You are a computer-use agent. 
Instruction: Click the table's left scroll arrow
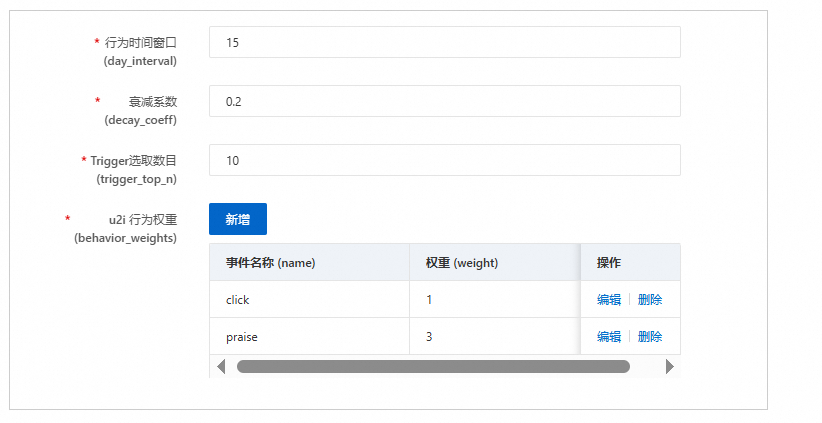[x=221, y=366]
